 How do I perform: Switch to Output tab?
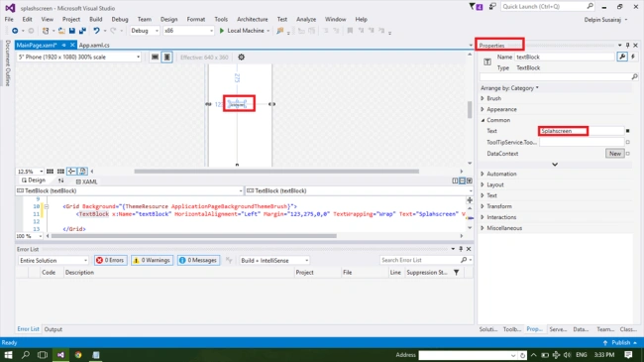[x=53, y=329]
